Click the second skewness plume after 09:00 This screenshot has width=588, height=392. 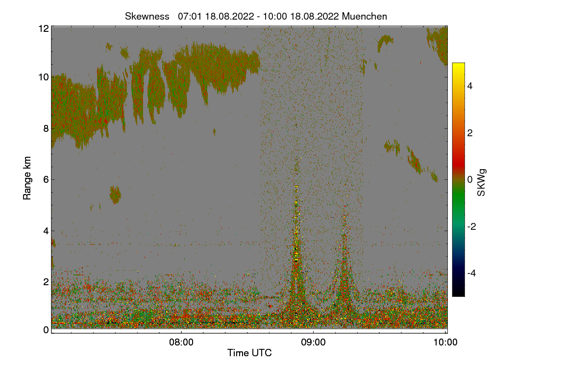[x=345, y=265]
